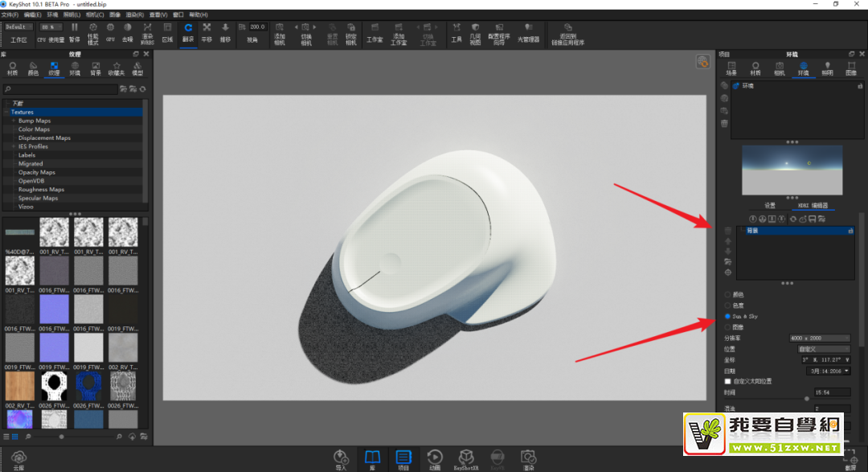
Task: Open the 帮助(H) menu
Action: [x=199, y=15]
